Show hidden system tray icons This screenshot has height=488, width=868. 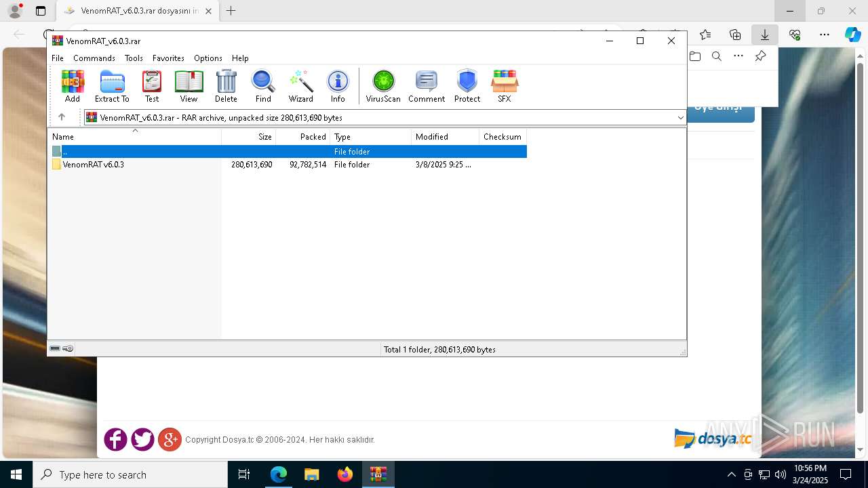click(731, 474)
